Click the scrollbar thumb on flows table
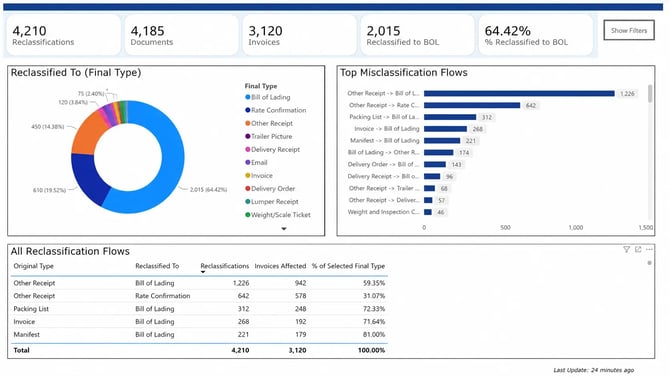Screen dimensions: 670x377 (649, 263)
